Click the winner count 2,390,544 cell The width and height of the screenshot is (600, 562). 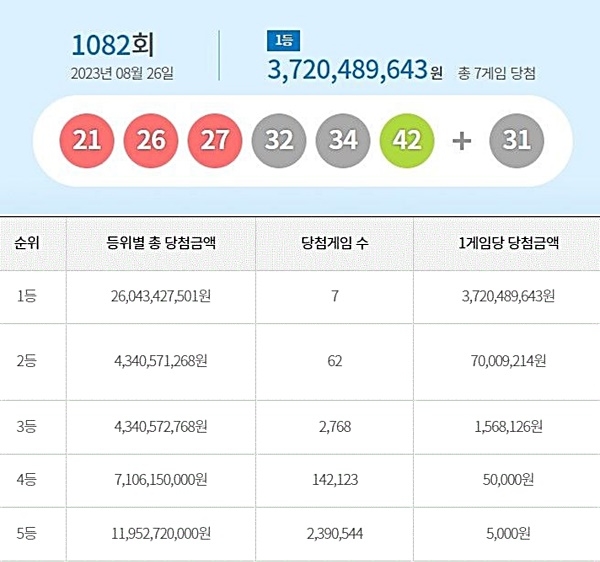(335, 534)
